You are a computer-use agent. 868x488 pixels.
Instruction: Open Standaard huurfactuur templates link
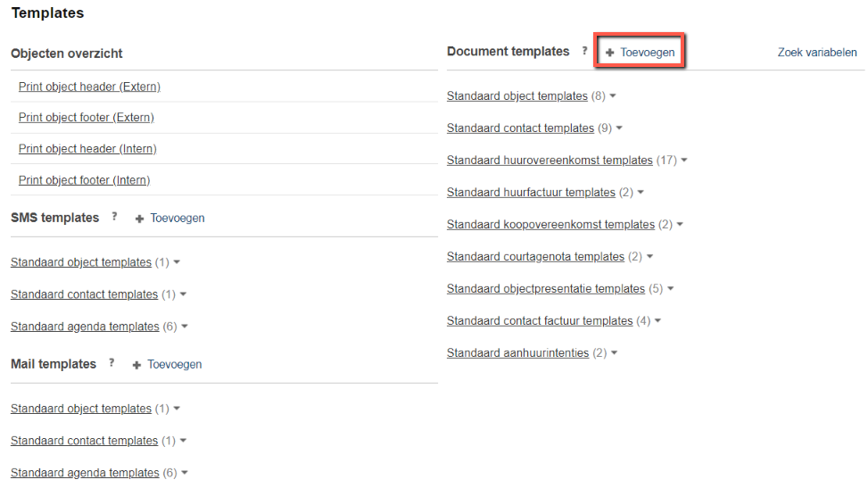point(531,192)
